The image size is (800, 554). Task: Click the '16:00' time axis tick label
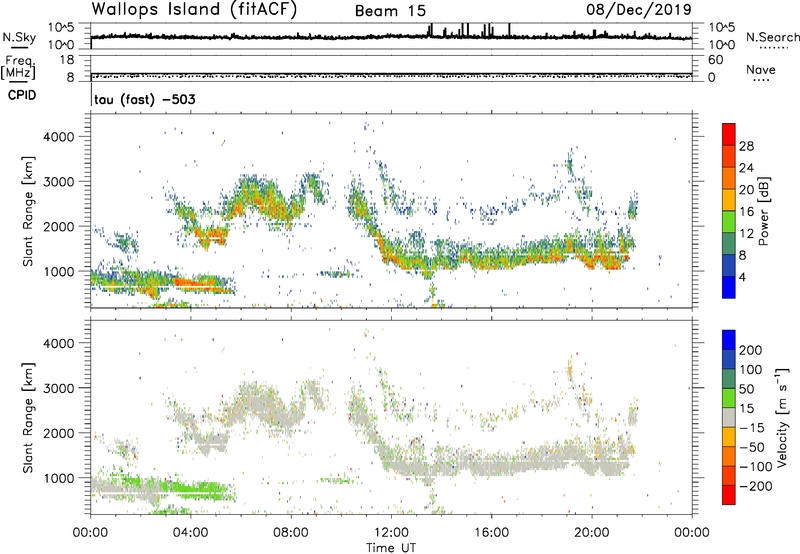click(491, 533)
